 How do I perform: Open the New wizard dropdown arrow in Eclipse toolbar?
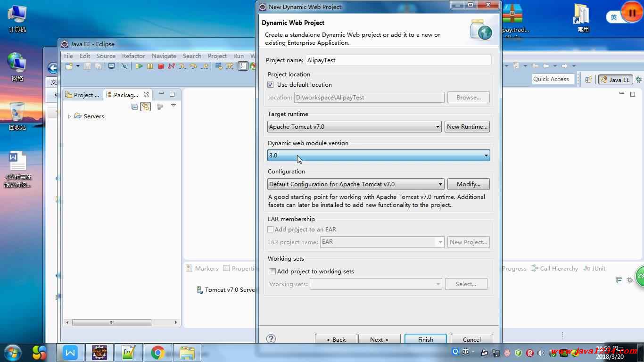tap(77, 66)
